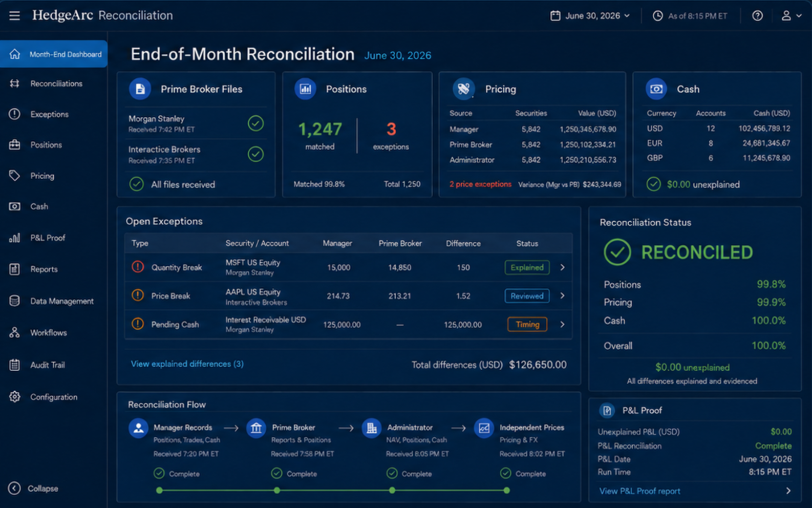
Task: Go to Month-End Dashboard
Action: (54, 54)
